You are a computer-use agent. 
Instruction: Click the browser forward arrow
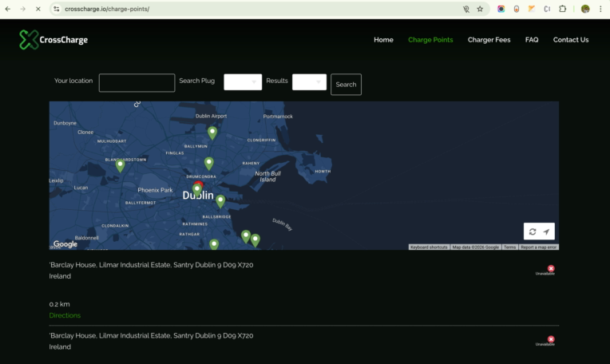click(x=22, y=9)
